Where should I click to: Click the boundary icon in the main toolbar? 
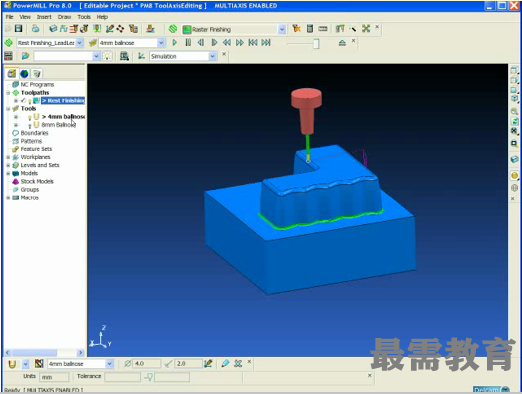(97, 29)
